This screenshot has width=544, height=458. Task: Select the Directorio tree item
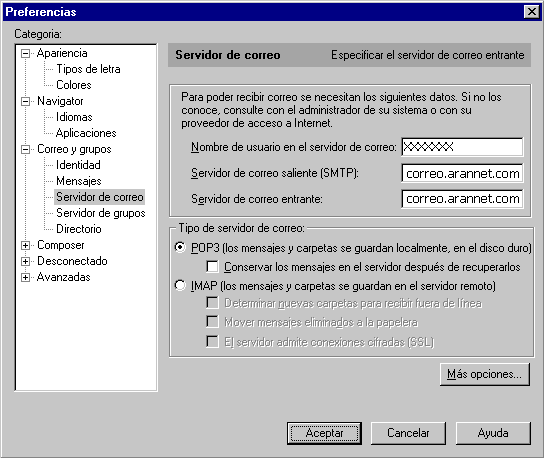[x=78, y=229]
